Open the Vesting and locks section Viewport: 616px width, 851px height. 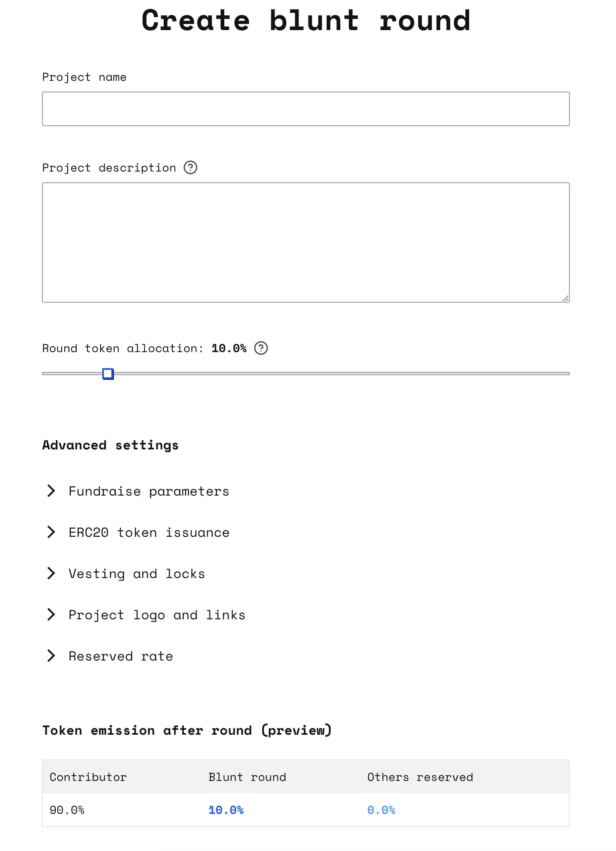[136, 574]
